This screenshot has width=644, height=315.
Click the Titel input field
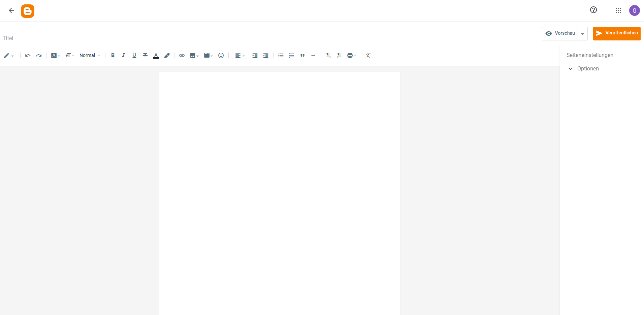(x=269, y=38)
